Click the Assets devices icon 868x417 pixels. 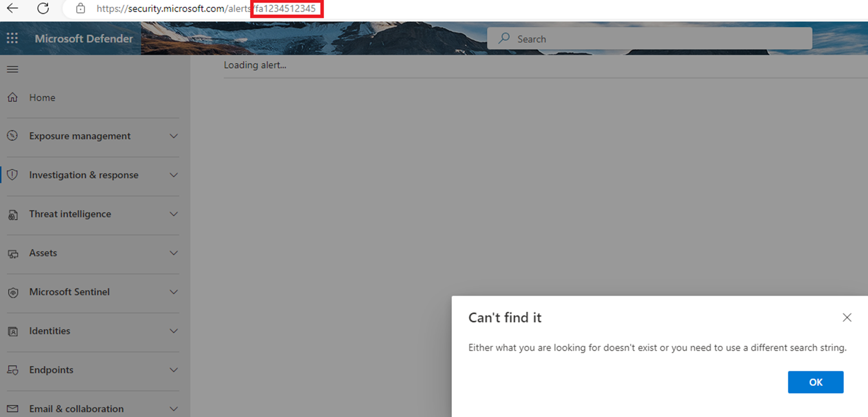pyautogui.click(x=13, y=253)
